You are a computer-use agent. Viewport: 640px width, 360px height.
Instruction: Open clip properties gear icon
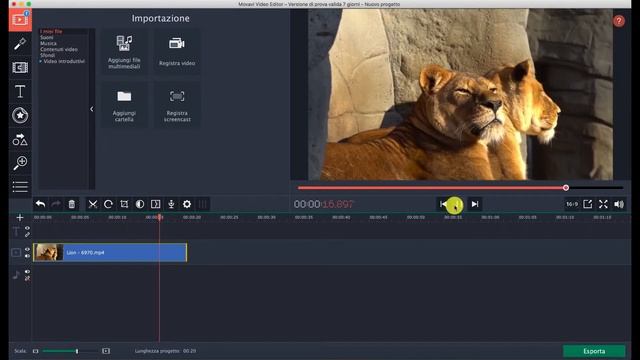(187, 204)
